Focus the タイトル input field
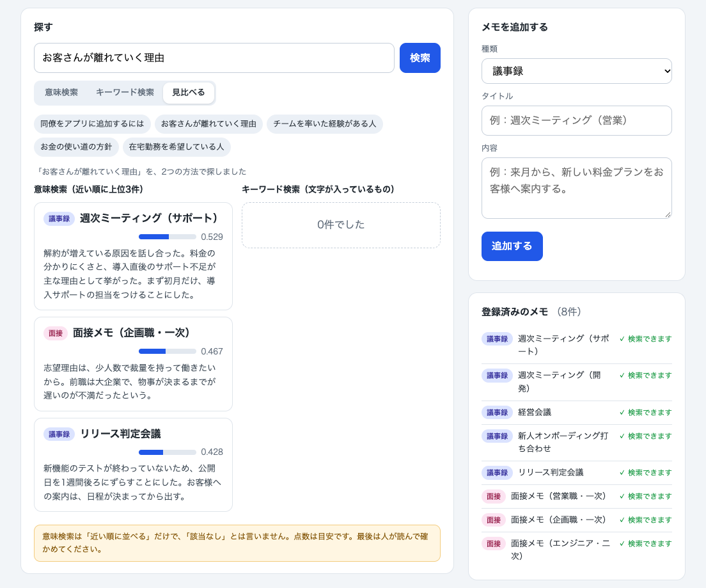706x588 pixels. [x=576, y=120]
